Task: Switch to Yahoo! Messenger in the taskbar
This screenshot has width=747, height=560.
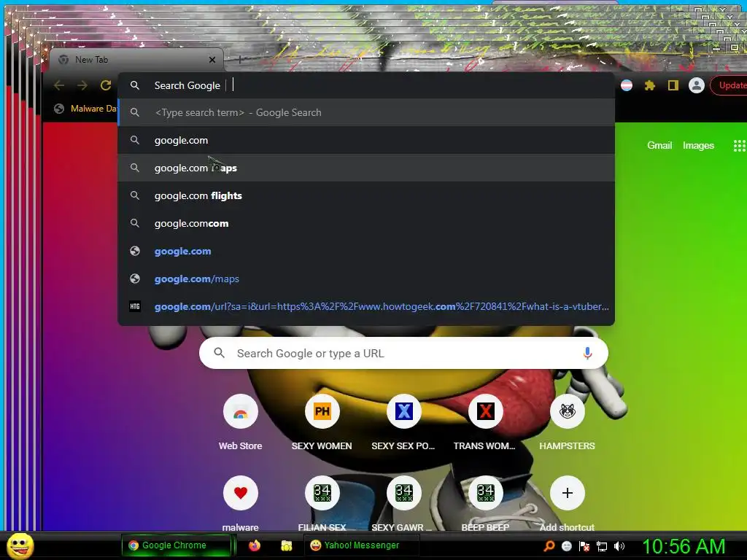Action: click(362, 545)
